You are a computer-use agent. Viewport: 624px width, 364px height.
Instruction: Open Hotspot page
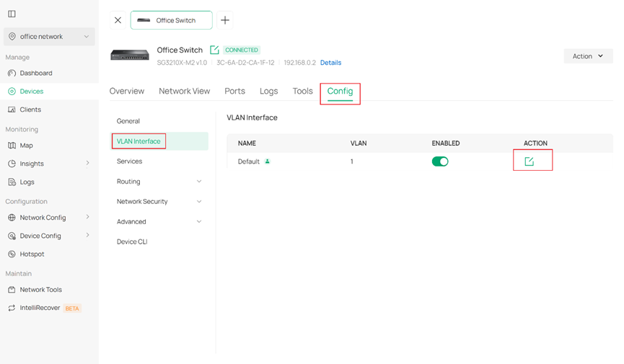[x=32, y=254]
